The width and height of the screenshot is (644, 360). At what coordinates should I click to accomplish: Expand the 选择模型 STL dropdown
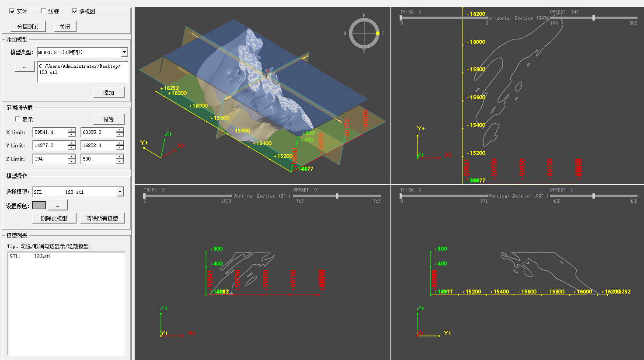click(120, 192)
